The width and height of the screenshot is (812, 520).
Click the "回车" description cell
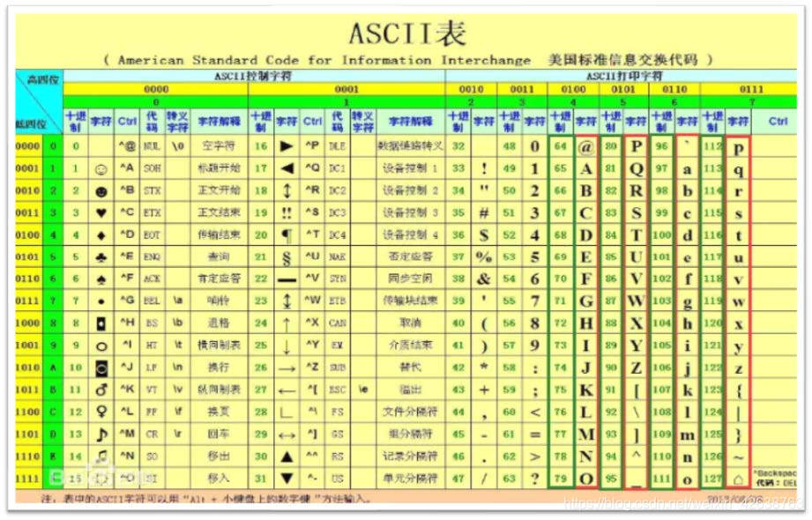(x=219, y=434)
